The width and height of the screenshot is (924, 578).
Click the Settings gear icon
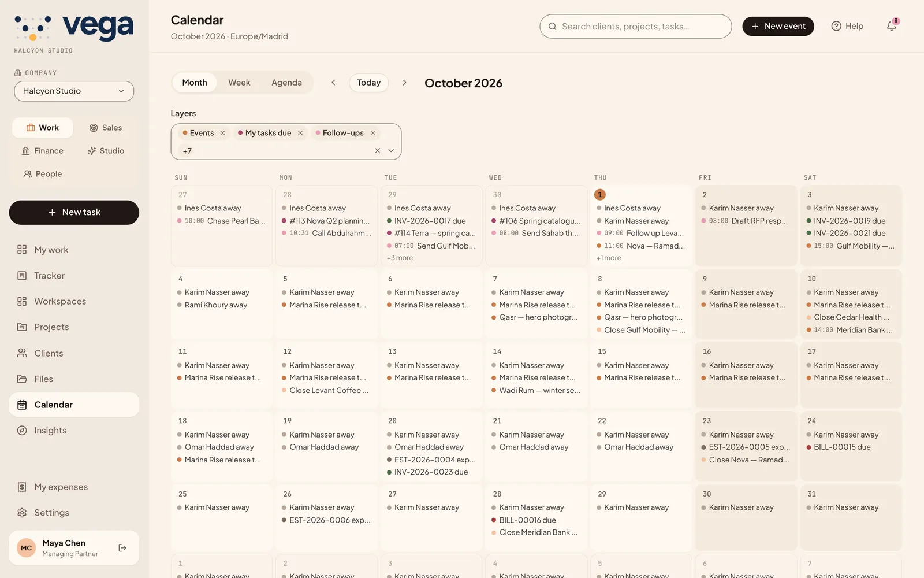click(x=22, y=513)
